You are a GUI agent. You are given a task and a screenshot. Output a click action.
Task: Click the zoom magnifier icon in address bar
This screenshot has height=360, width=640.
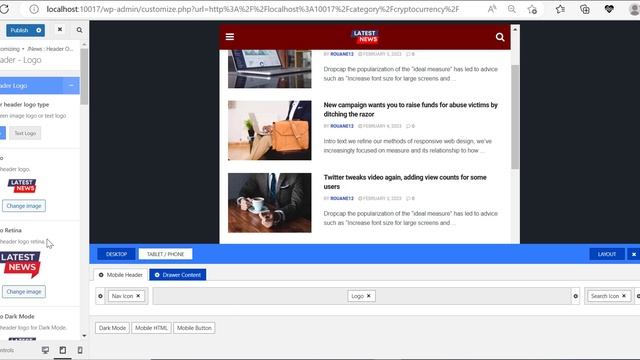(511, 9)
